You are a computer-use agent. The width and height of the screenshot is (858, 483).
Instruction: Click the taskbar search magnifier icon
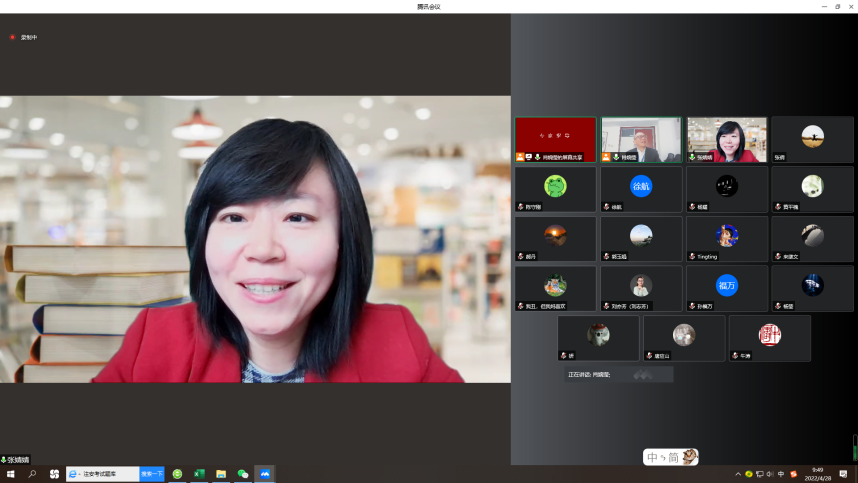[32, 474]
